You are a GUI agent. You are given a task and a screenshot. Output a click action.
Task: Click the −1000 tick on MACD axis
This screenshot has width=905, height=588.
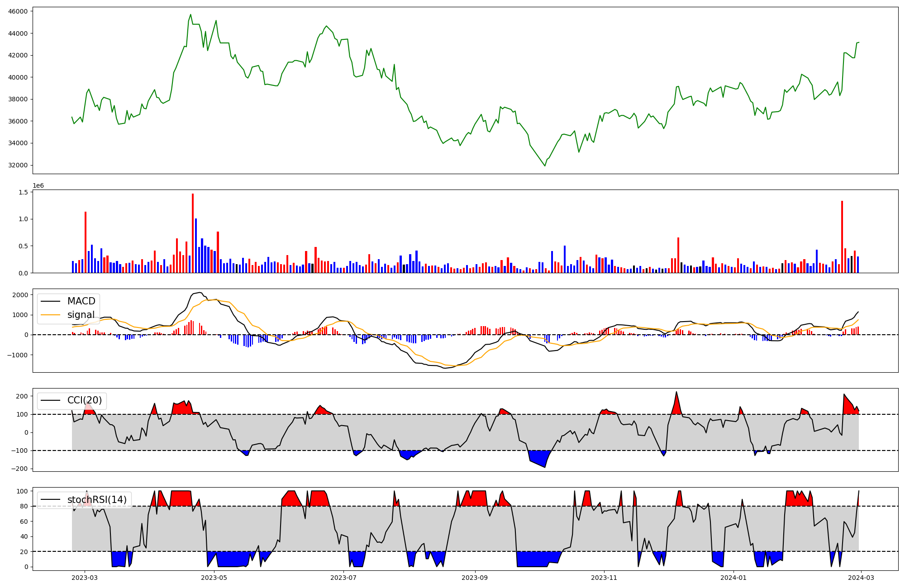[18, 355]
